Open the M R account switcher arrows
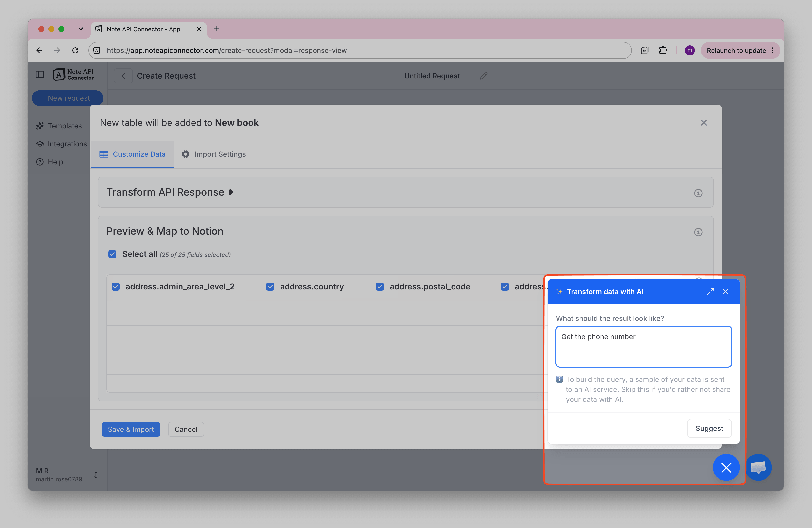Image resolution: width=812 pixels, height=528 pixels. (x=96, y=475)
